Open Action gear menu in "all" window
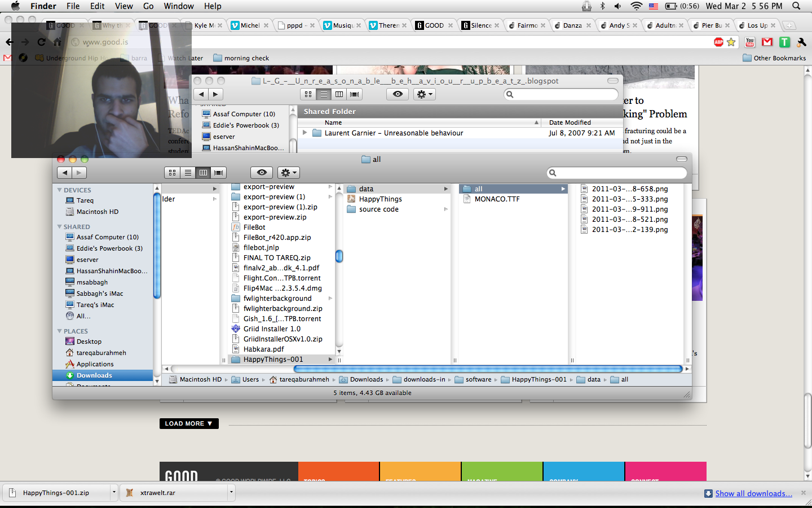812x508 pixels. click(288, 173)
